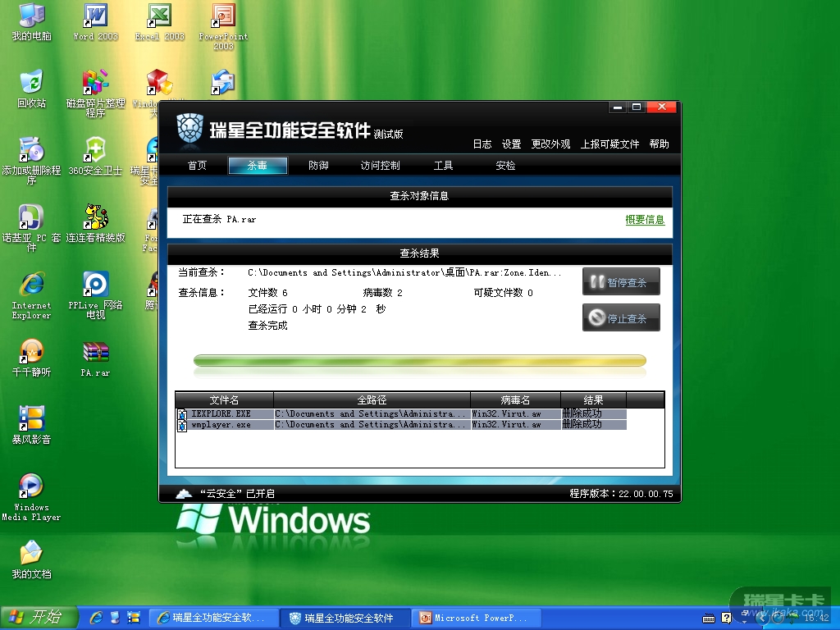Viewport: 840px width, 630px height.
Task: Open the 防御 tab
Action: [x=318, y=166]
